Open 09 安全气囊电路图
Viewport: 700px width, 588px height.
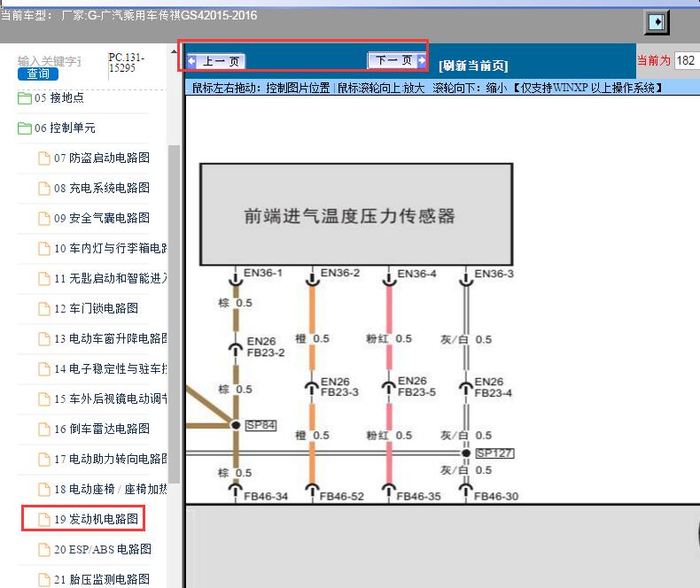click(102, 218)
